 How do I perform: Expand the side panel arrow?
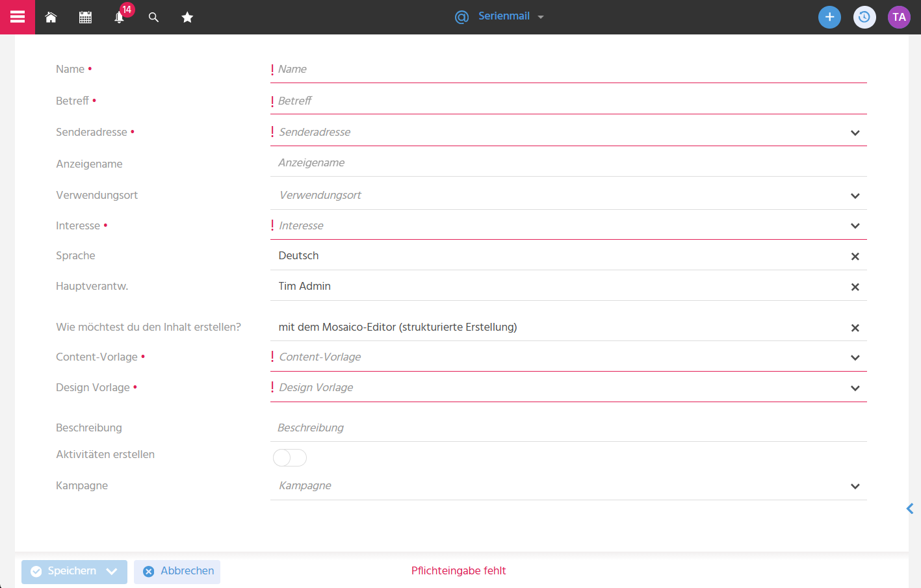coord(910,509)
